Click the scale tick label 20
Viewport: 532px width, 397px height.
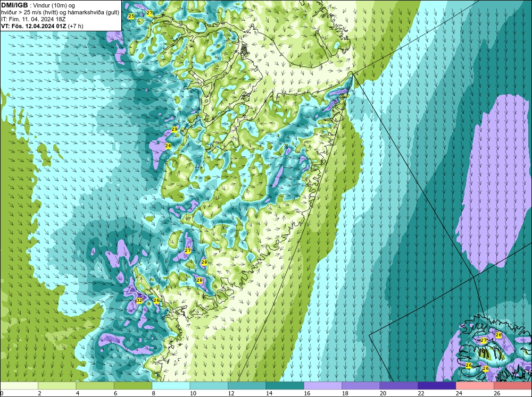click(x=383, y=393)
